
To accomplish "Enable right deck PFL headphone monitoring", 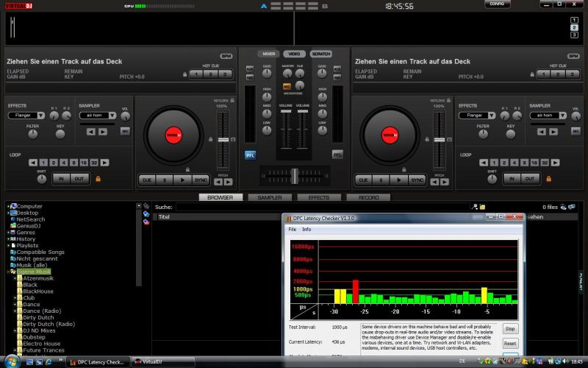I will [x=337, y=155].
